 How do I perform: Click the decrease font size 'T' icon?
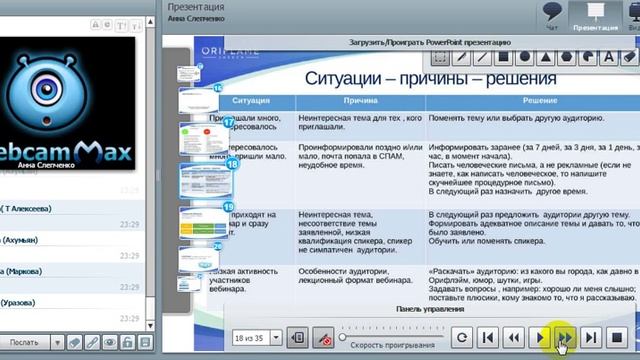pyautogui.click(x=136, y=26)
